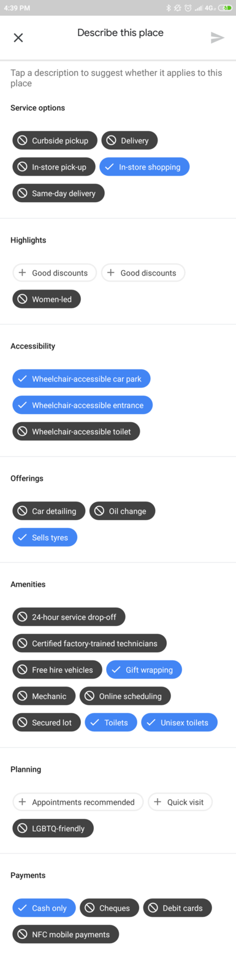Screen dimensions: 236x980
Task: Tap the blocked icon on Oil change
Action: [x=99, y=511]
